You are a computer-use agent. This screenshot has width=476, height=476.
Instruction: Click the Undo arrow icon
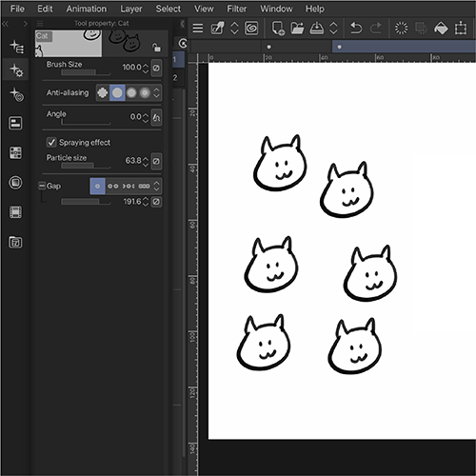point(356,29)
